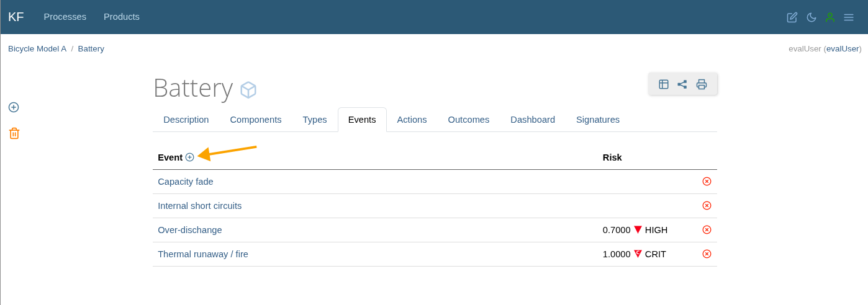868x305 pixels.
Task: Add a new event with plus icon
Action: point(189,157)
